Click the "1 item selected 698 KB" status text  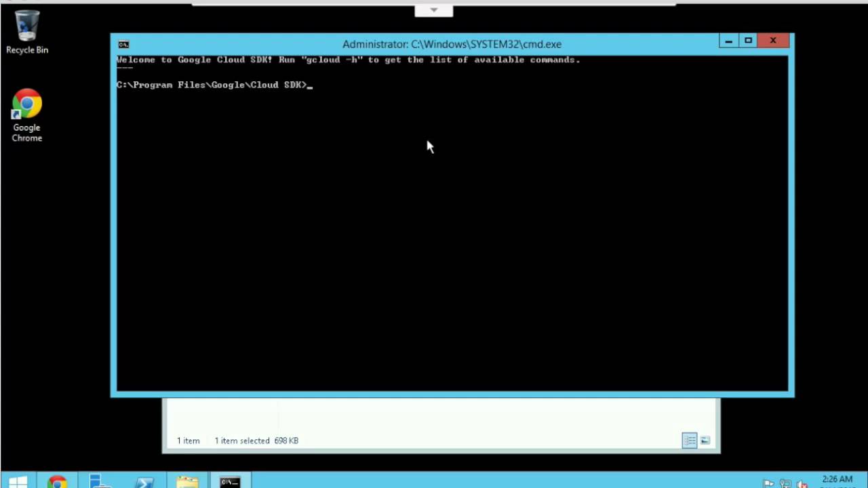click(256, 441)
